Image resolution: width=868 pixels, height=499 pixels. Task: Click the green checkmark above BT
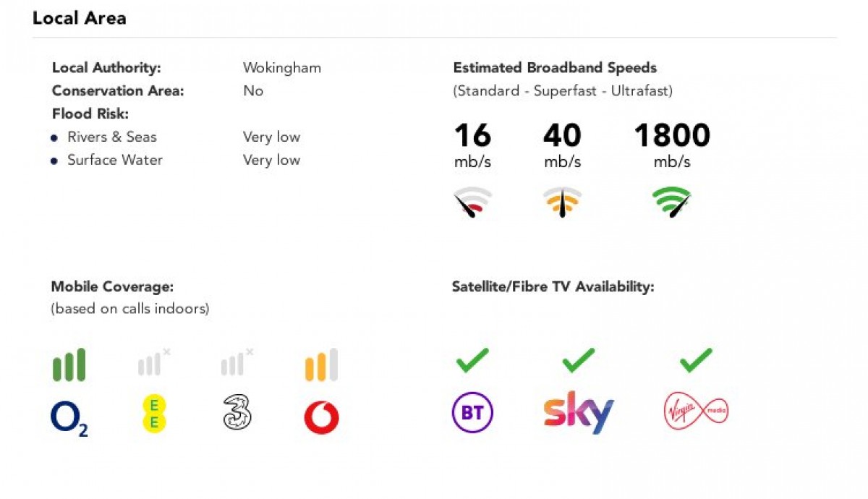coord(472,360)
